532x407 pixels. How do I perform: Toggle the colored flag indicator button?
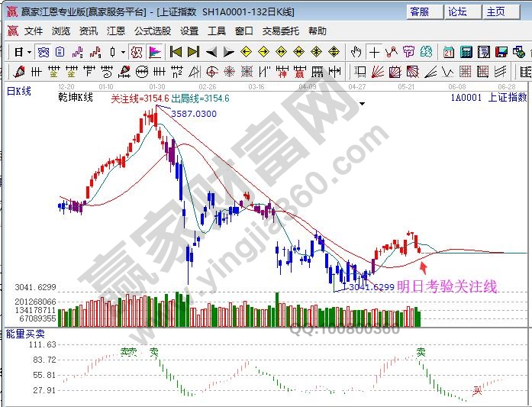pos(155,52)
